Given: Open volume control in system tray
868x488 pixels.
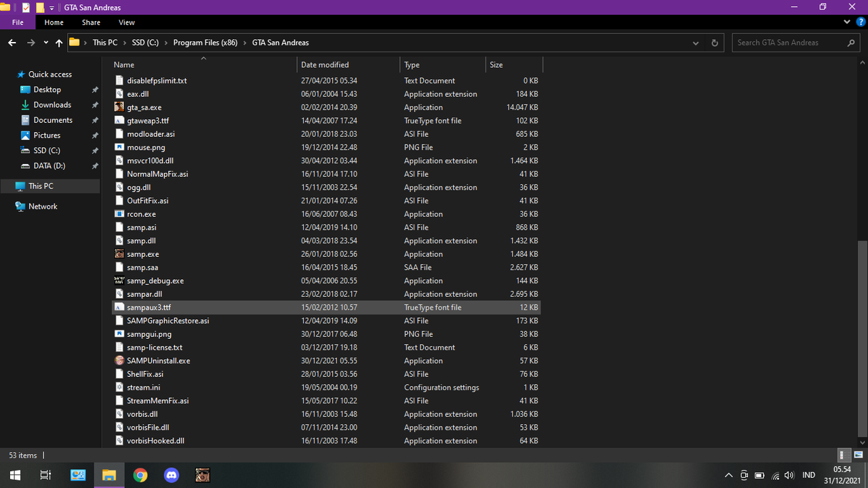Looking at the screenshot, I should (789, 476).
